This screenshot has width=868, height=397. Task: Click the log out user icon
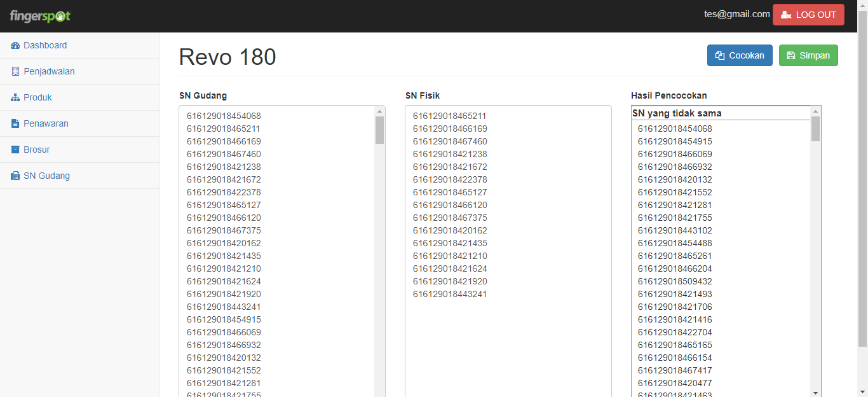coord(786,15)
